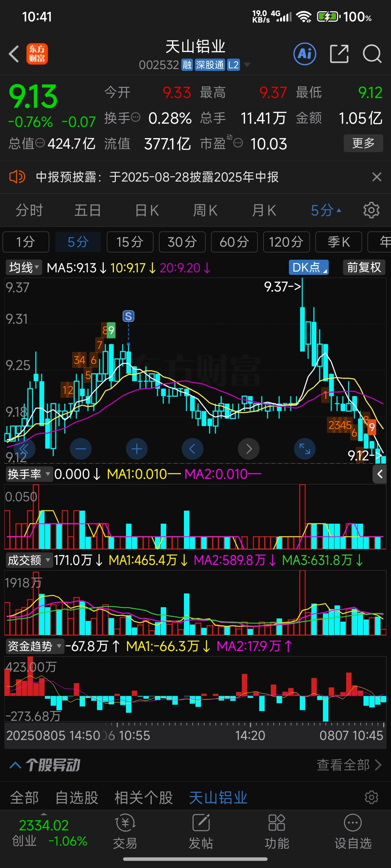Switch to 五日 chart tab
391x868 pixels.
(x=88, y=210)
